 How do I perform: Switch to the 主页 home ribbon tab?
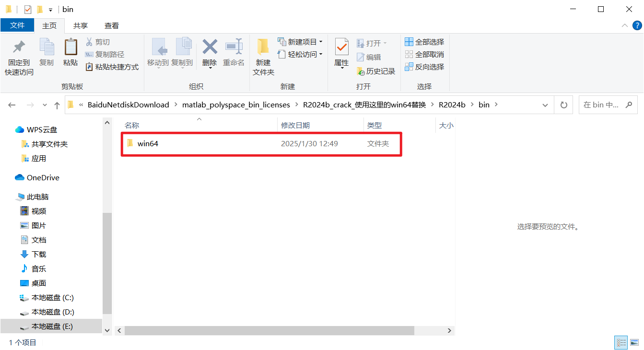[49, 25]
